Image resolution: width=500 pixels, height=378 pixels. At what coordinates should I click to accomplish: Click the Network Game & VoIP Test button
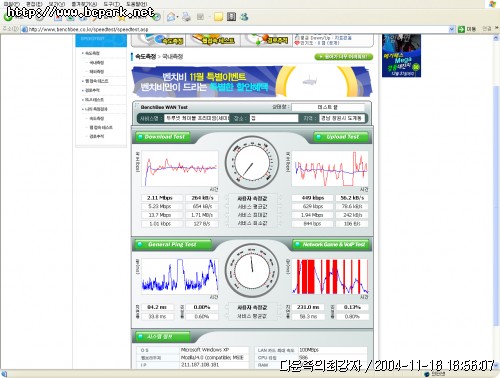coord(331,245)
